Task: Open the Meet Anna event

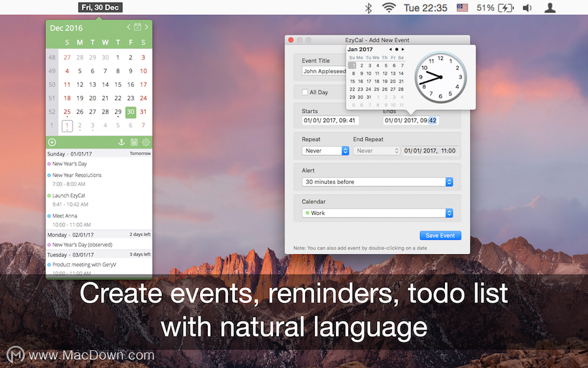Action: (x=65, y=216)
